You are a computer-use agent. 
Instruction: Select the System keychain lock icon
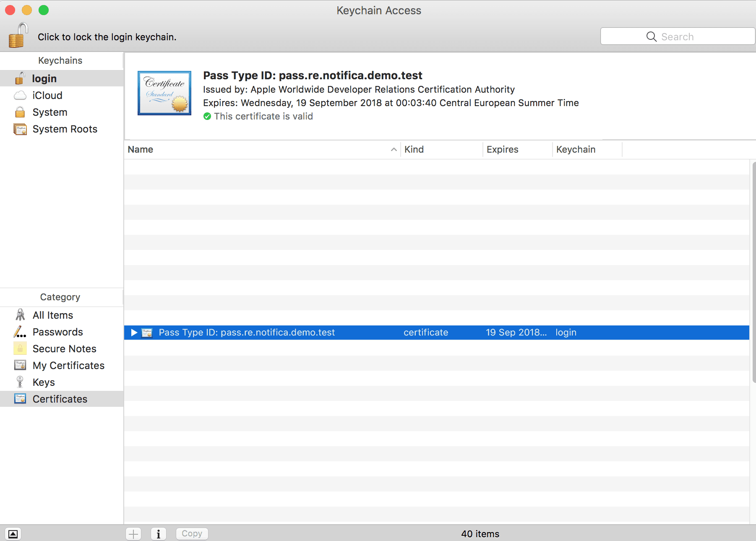[x=20, y=112]
